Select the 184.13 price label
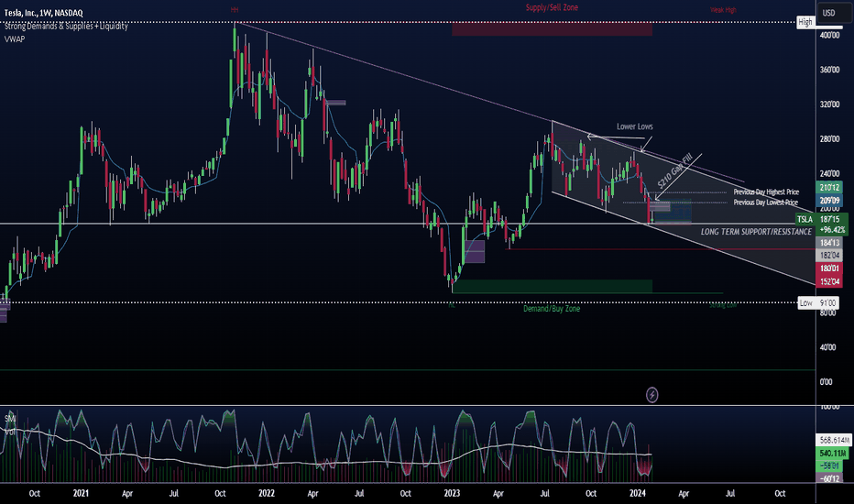 [829, 243]
